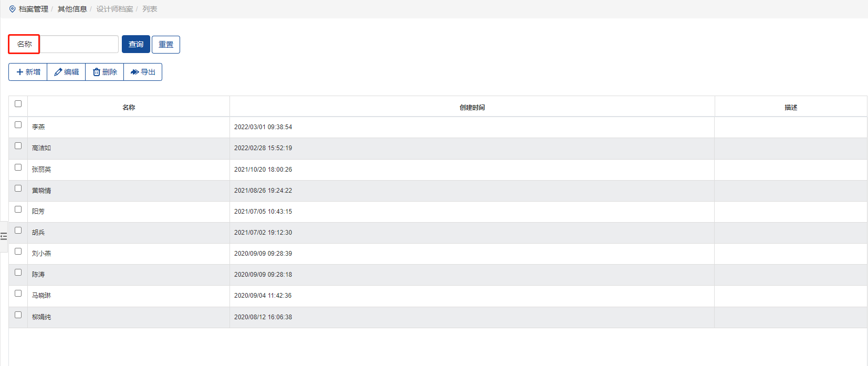
Task: Click the 描述 column header
Action: [x=791, y=107]
